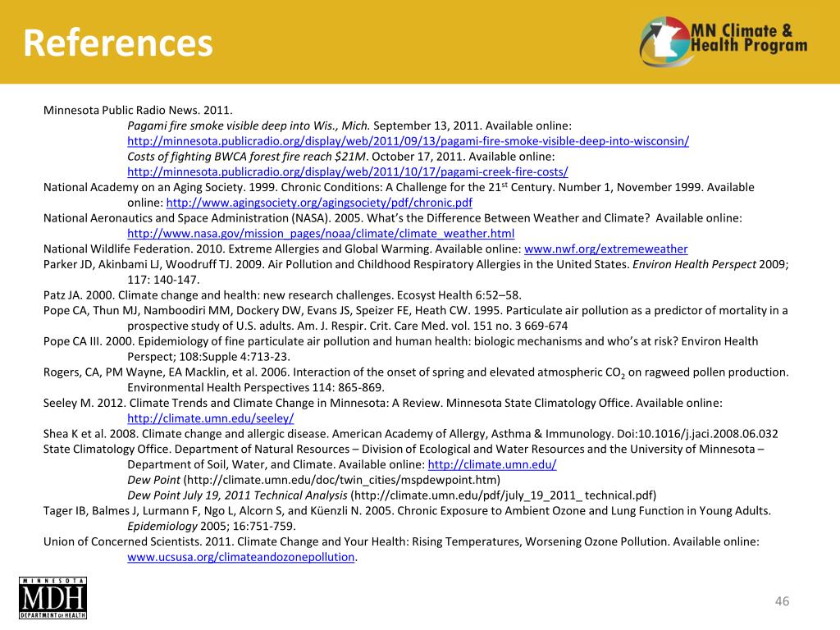
Task: Open the http://climate.umn.edu/ link
Action: pos(492,465)
